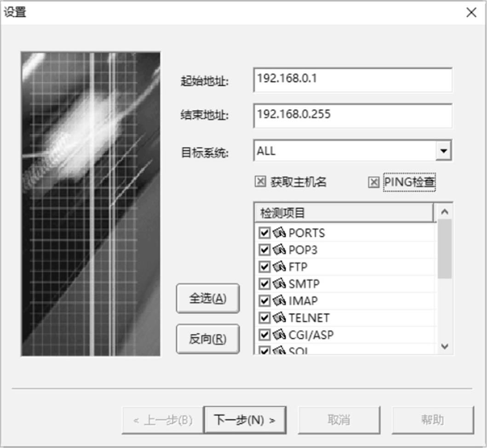
Task: Click the SMTP item icon
Action: [279, 283]
